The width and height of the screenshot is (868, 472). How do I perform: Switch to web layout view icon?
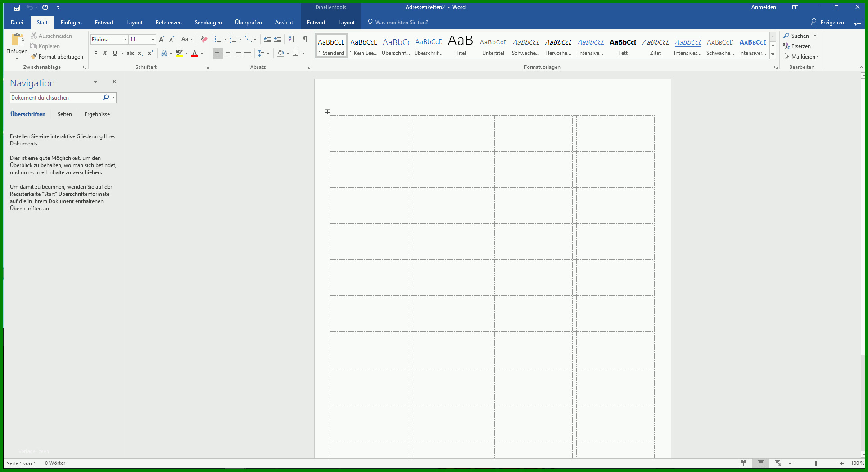coord(778,463)
